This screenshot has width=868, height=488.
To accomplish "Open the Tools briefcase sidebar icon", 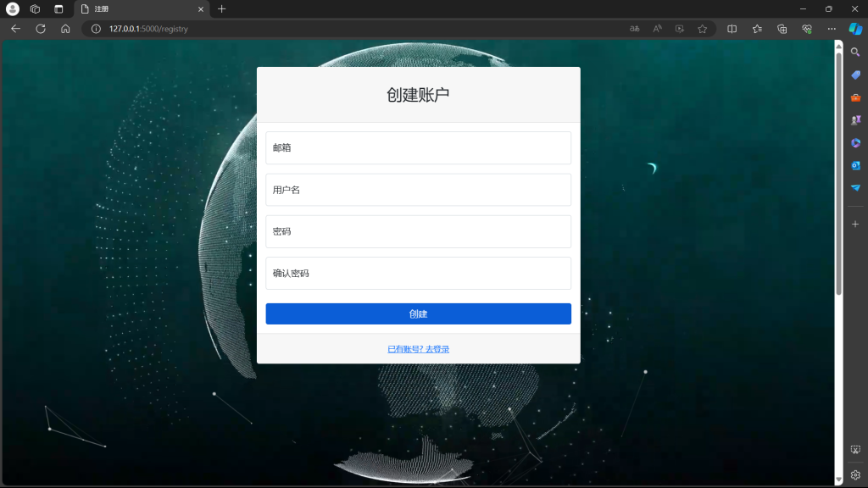I will [855, 97].
